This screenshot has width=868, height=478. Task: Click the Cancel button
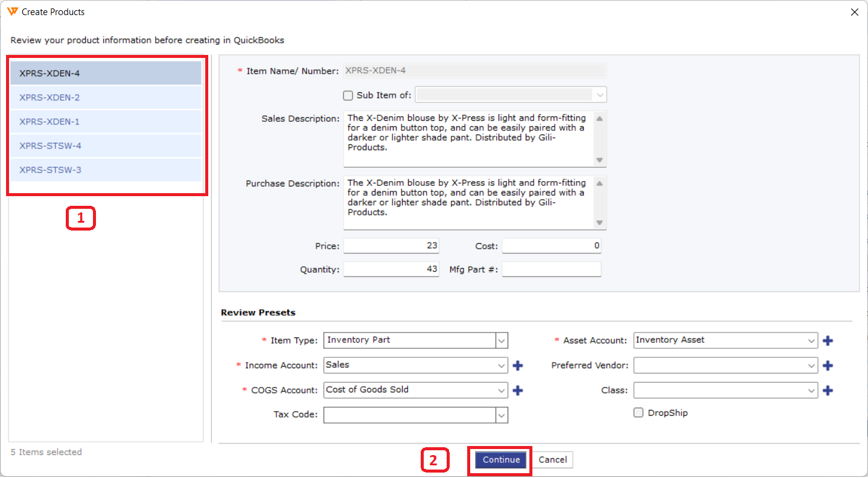(552, 460)
